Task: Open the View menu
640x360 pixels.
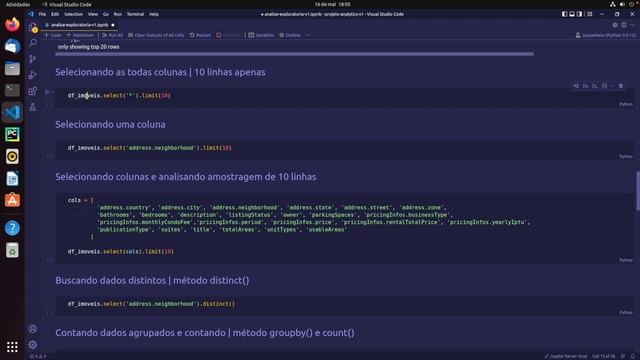Action: click(x=93, y=14)
